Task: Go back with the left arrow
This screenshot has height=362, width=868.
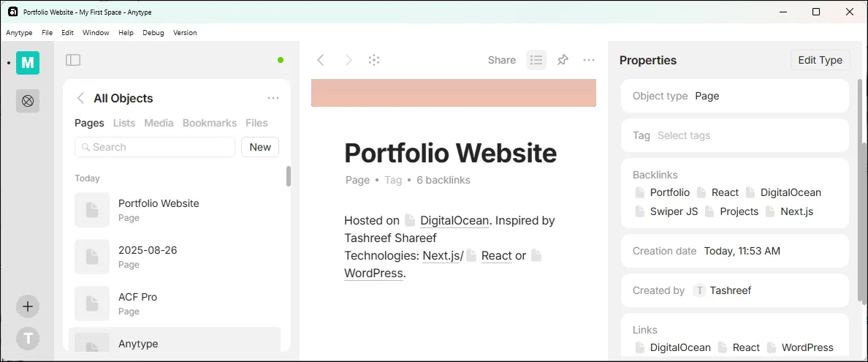Action: (321, 60)
